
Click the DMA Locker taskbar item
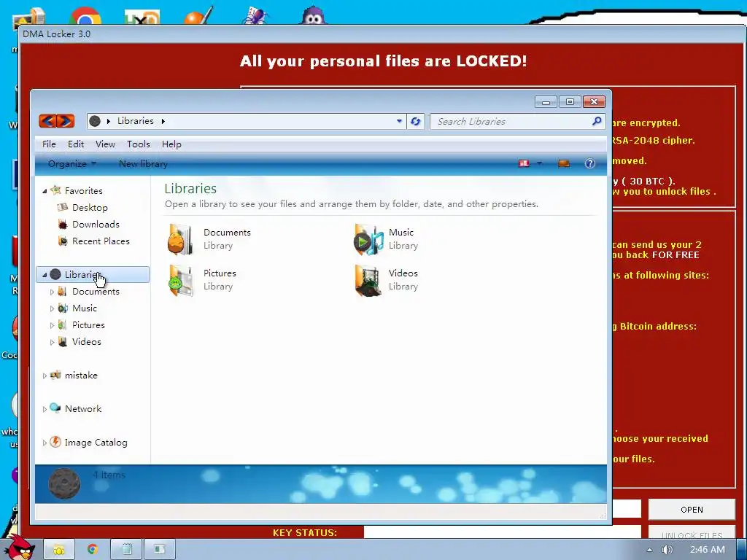click(x=160, y=550)
